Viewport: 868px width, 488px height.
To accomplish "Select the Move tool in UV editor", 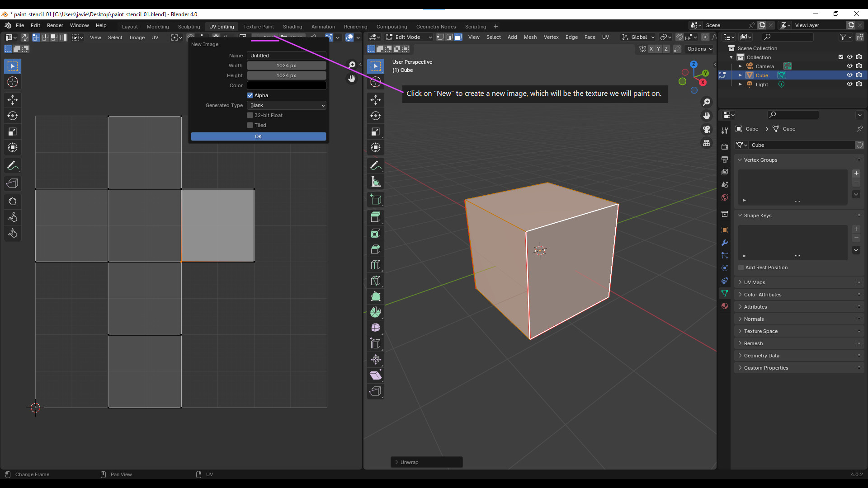I will tap(13, 100).
